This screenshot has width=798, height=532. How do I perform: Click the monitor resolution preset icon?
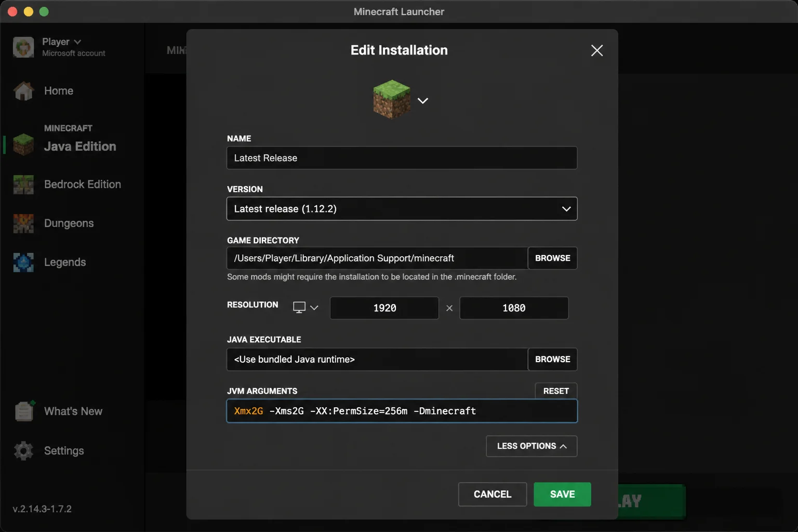pyautogui.click(x=299, y=308)
